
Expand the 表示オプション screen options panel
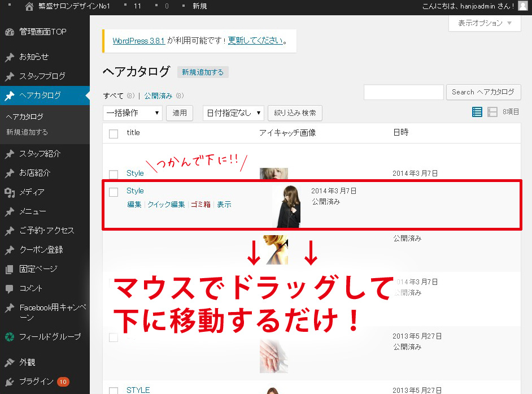(484, 23)
